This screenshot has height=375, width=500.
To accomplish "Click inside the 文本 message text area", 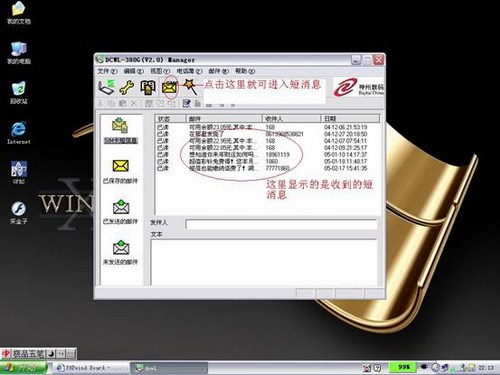I will (x=264, y=262).
